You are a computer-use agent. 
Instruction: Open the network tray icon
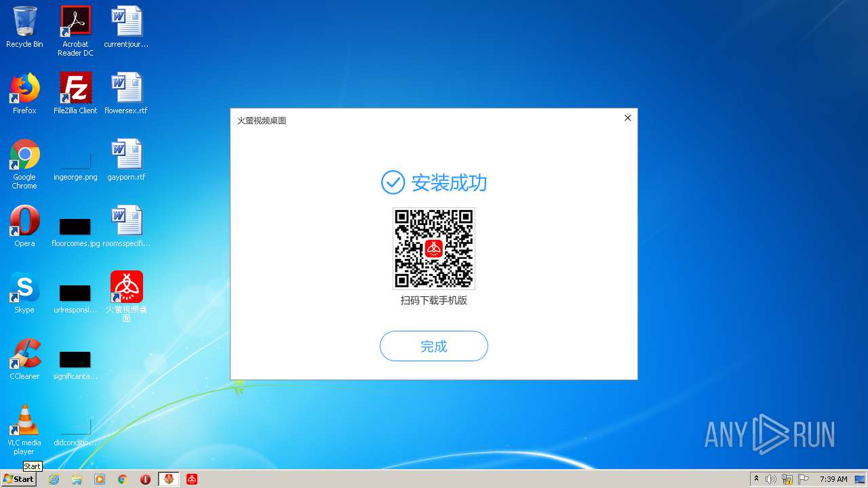787,479
